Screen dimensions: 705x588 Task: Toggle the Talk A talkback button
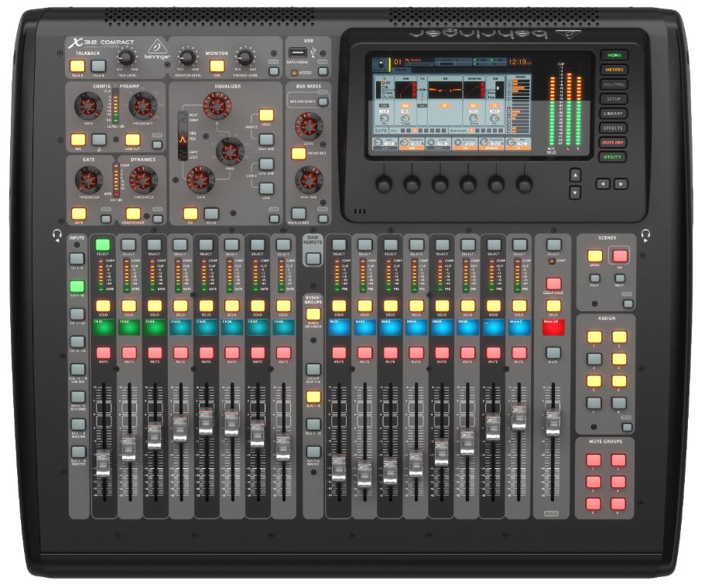(77, 66)
